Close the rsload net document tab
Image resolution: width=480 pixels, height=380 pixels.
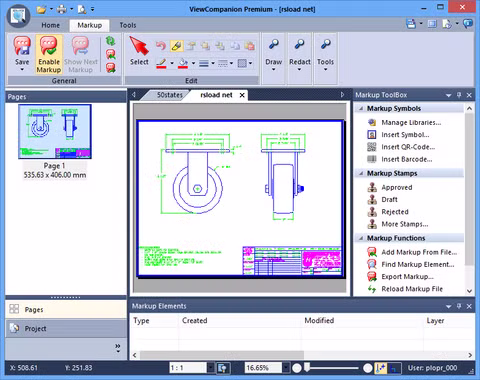click(242, 95)
